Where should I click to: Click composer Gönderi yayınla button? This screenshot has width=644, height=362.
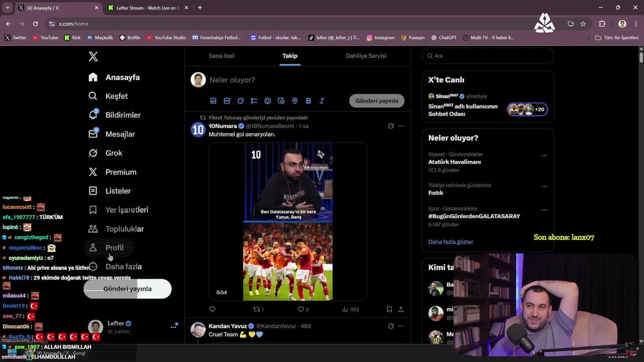377,101
